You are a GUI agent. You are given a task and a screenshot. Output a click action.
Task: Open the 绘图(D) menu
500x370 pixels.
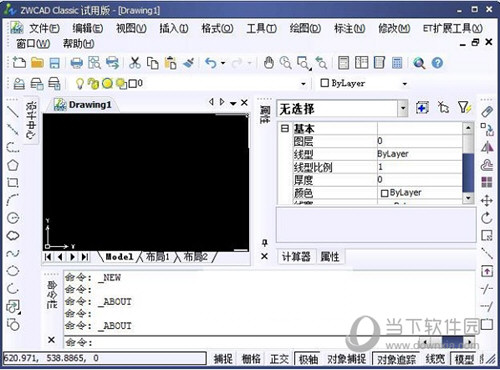coord(305,28)
